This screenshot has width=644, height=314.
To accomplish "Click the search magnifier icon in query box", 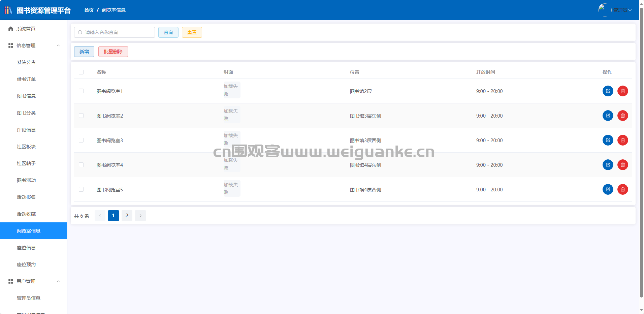I will [x=80, y=32].
